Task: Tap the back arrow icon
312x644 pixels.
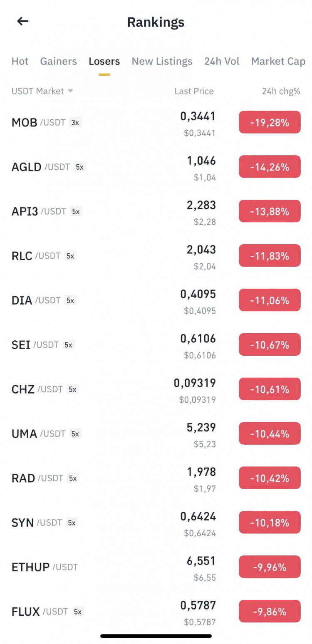Action: [22, 21]
